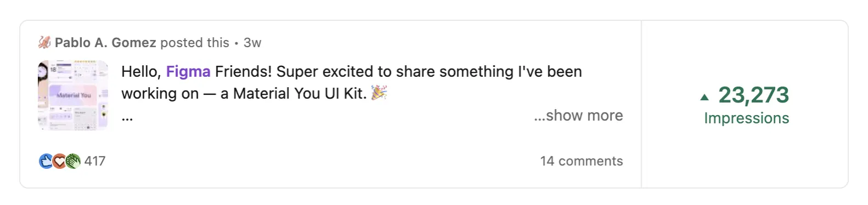The width and height of the screenshot is (868, 205).
Task: Click the Pablo A. Gomez author name
Action: [105, 43]
